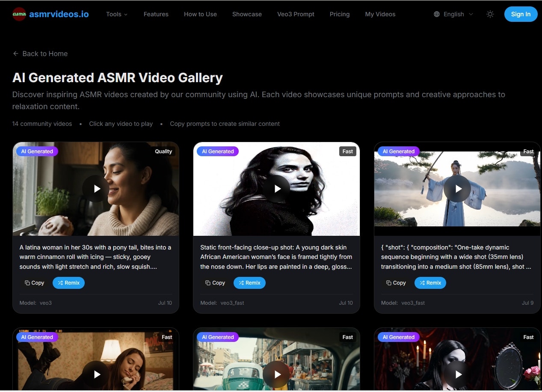
Task: Click AI Generated badge on cinnamon roll video
Action: 37,151
